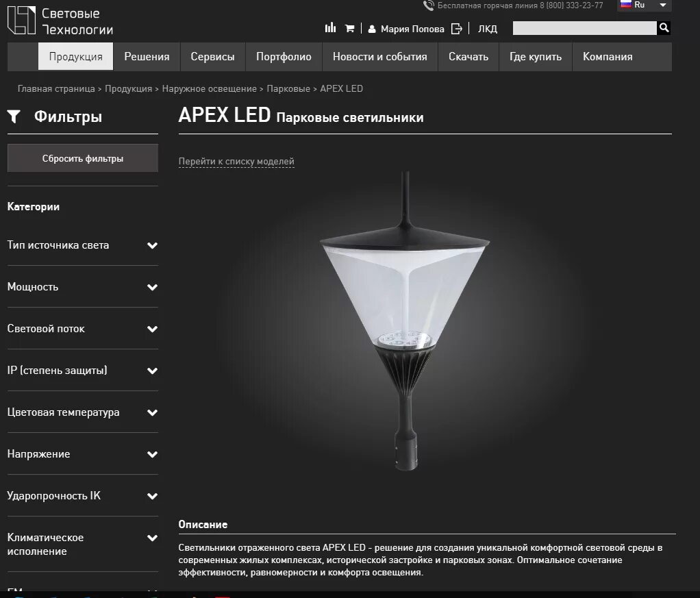
Task: Click the Мария Попова account name
Action: point(412,29)
